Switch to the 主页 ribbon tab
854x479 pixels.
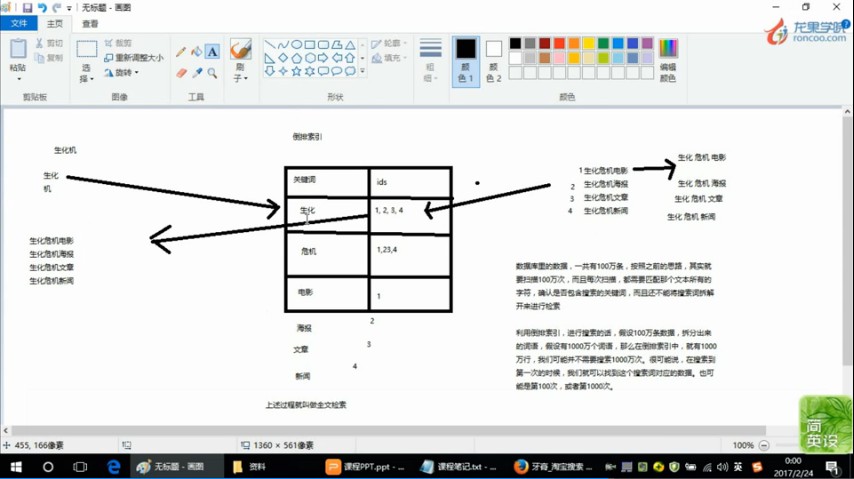54,23
